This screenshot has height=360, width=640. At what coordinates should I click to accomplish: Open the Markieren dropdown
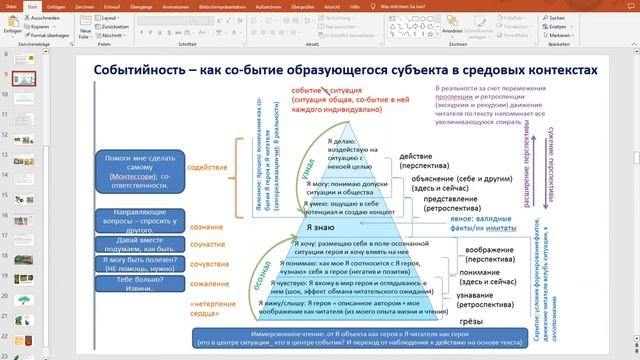pos(558,36)
